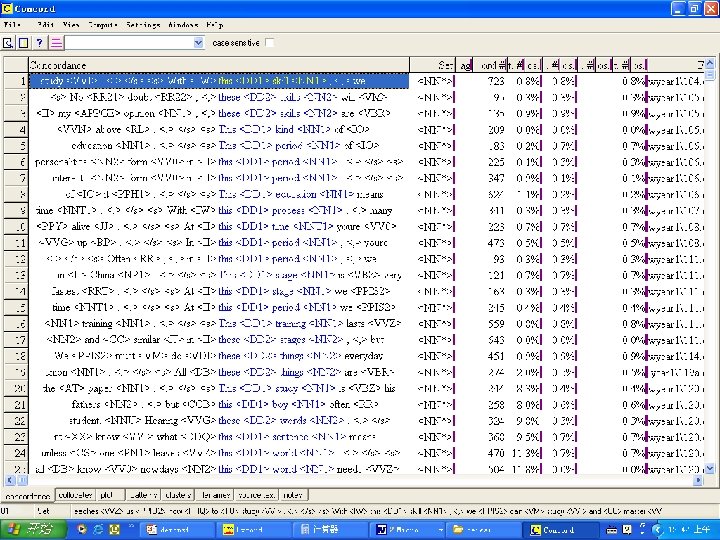The image size is (720, 540).
Task: Launch Internet Explorer quick launch icon
Action: (x=98, y=529)
